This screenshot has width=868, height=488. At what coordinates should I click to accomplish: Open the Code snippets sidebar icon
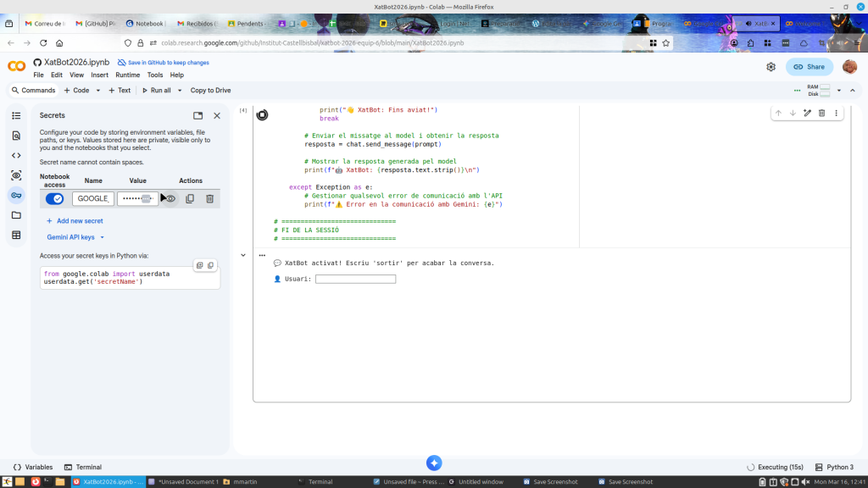[x=16, y=155]
